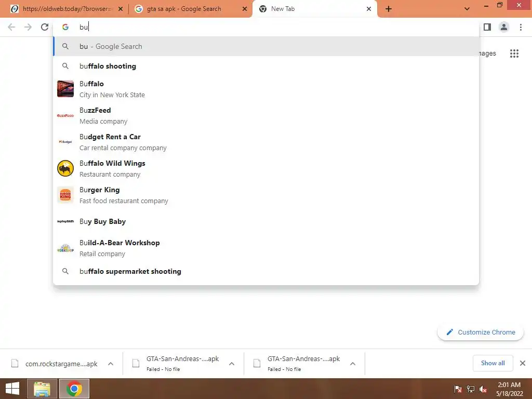Click the Google logo in the address bar
This screenshot has height=399, width=532.
65,27
